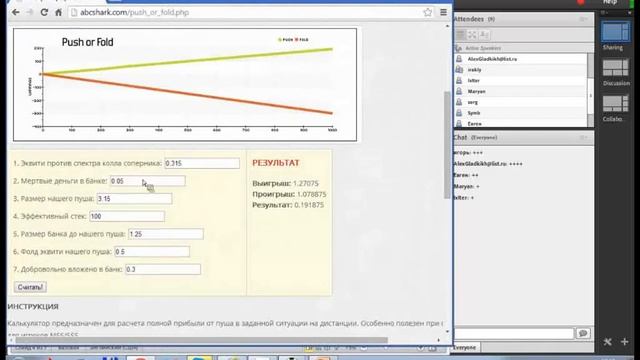The width and height of the screenshot is (640, 360).
Task: Edit the fold equity field 0.5
Action: point(152,251)
